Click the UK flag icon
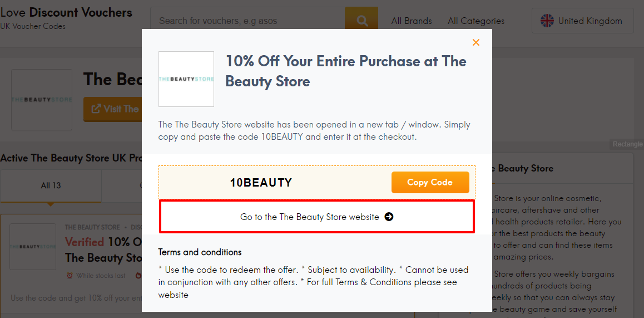Viewport: 644px width, 318px height. 547,21
